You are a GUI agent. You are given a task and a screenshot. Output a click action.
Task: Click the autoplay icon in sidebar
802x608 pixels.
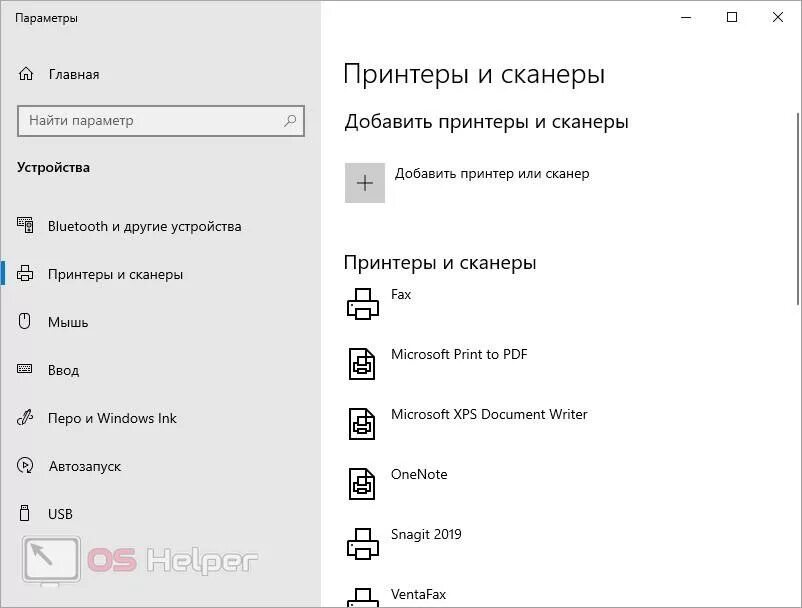[25, 465]
